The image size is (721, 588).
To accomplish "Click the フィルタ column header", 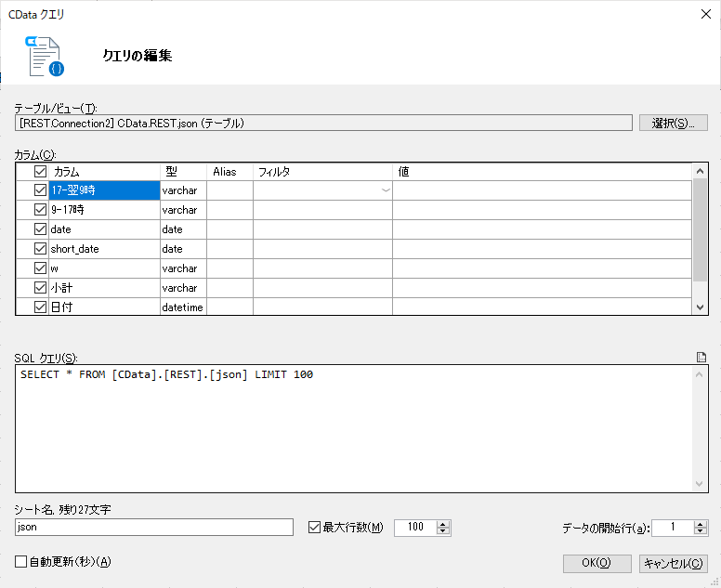I will (322, 172).
